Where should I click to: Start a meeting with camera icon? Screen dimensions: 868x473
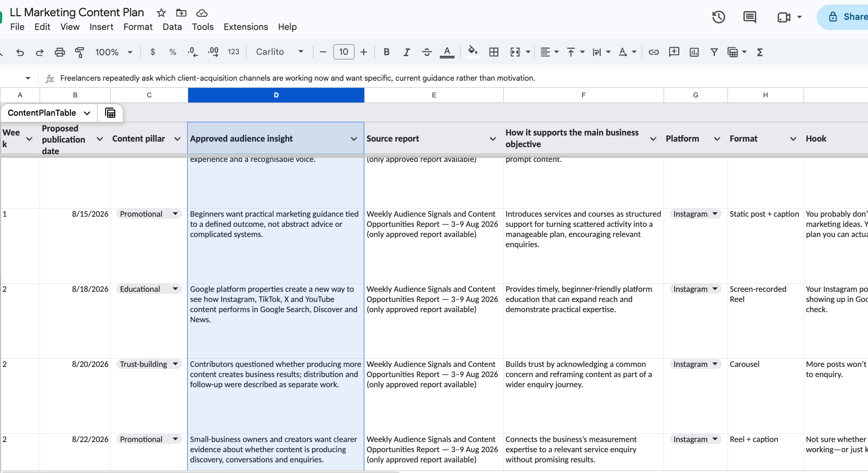point(784,17)
